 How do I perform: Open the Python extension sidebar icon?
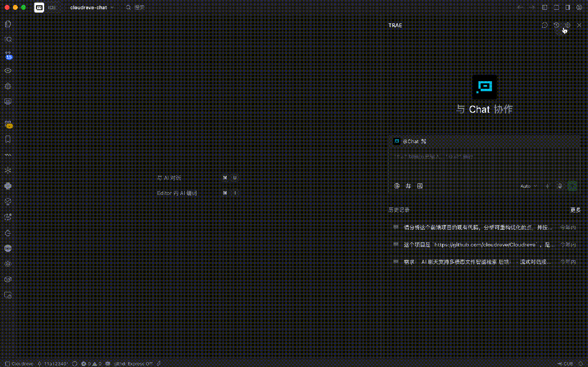coord(8,186)
